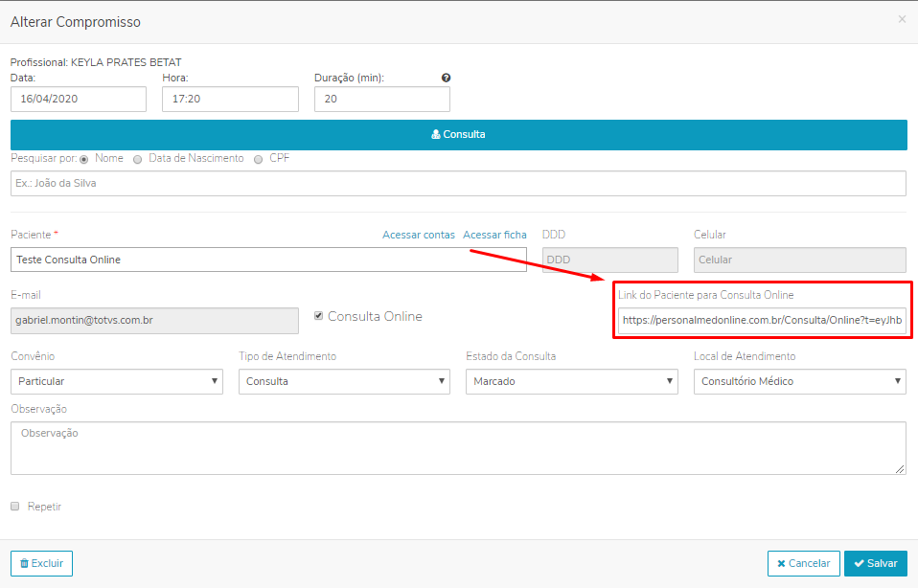Expand the Estado da Consulta dropdown
This screenshot has width=918, height=588.
pyautogui.click(x=572, y=381)
